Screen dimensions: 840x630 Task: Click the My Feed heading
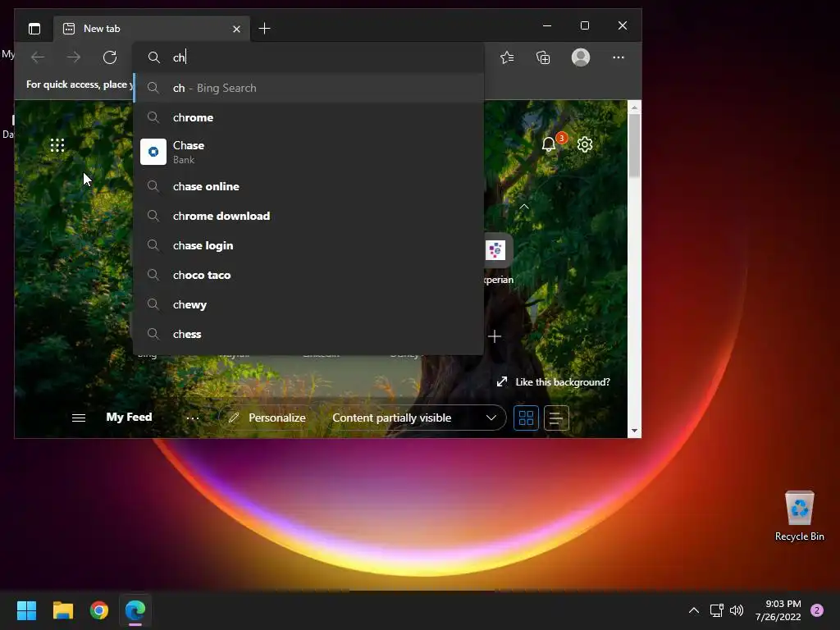pos(129,417)
